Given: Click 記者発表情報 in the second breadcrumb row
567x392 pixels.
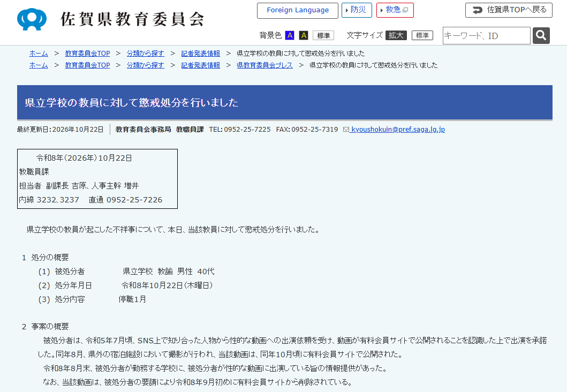Looking at the screenshot, I should coord(201,65).
